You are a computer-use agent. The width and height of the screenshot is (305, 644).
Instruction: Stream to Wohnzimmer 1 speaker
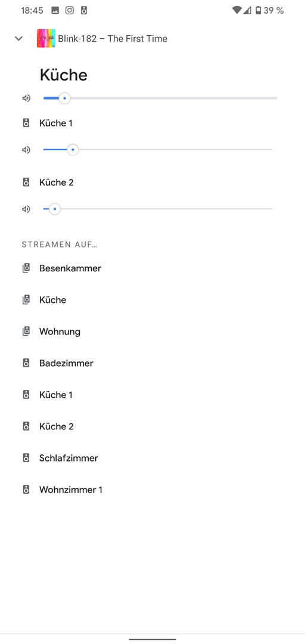(x=152, y=490)
